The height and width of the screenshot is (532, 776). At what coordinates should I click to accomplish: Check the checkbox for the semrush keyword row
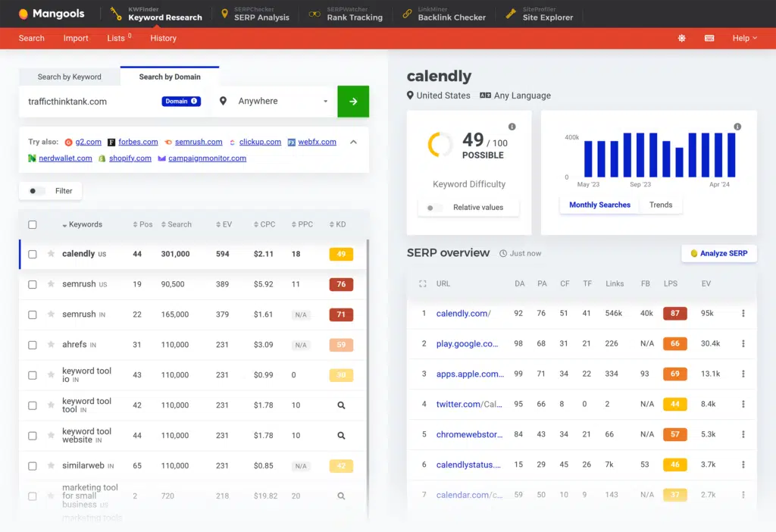click(33, 284)
